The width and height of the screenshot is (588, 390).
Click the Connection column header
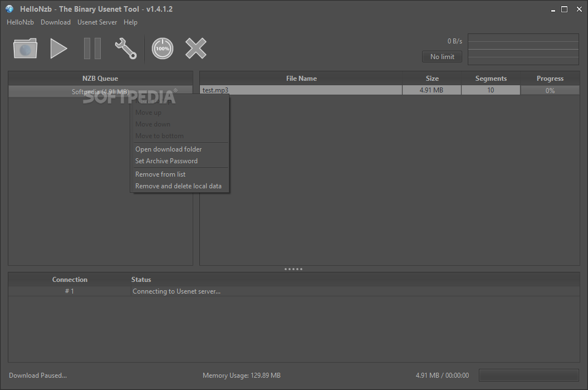tap(70, 280)
